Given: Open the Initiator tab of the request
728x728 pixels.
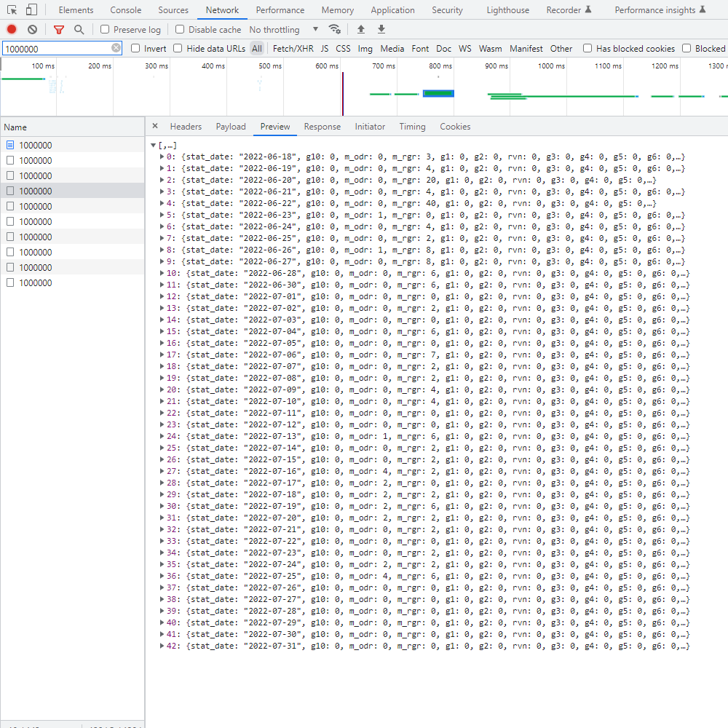Looking at the screenshot, I should tap(370, 126).
